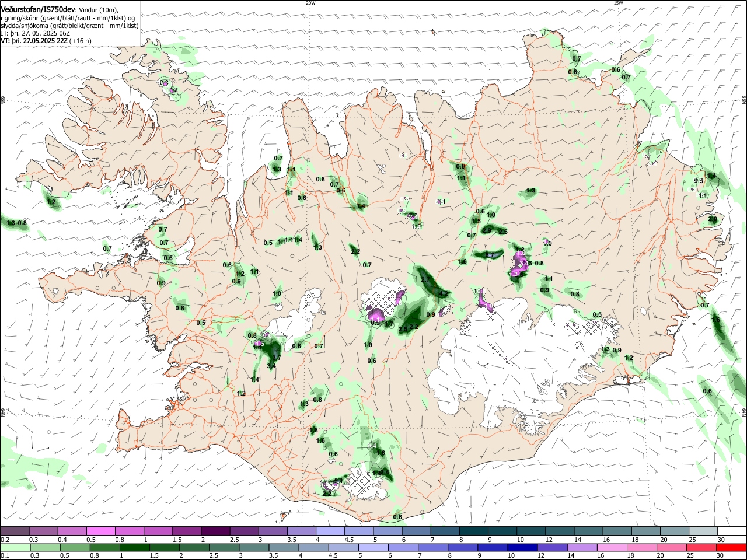Click the '2.9' precipitation value on the map
This screenshot has height=560, width=747.
coord(487,230)
